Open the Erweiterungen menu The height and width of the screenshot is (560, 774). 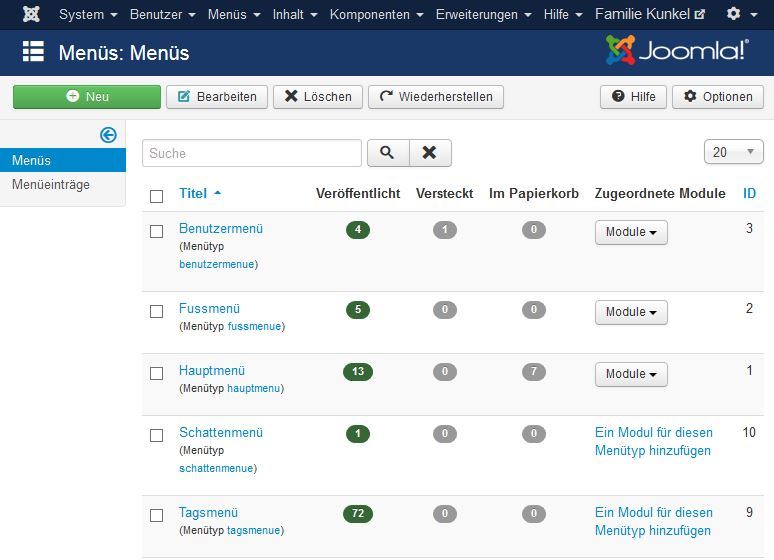(483, 14)
